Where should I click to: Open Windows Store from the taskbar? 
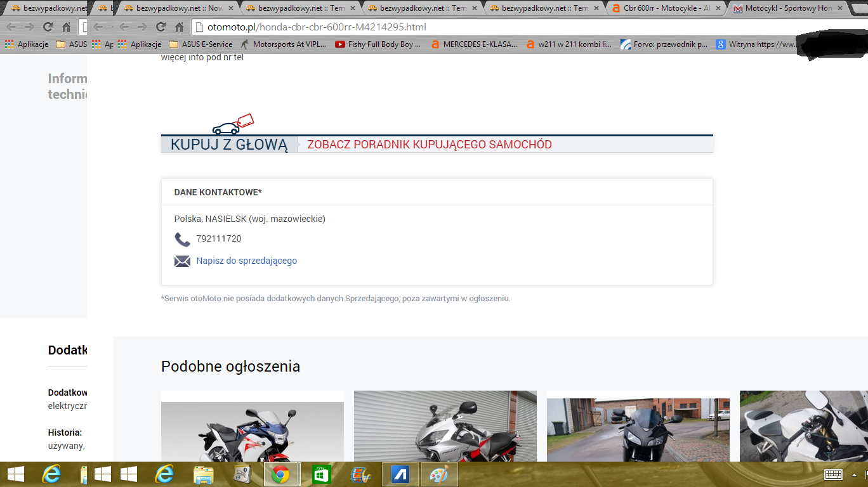tap(321, 474)
